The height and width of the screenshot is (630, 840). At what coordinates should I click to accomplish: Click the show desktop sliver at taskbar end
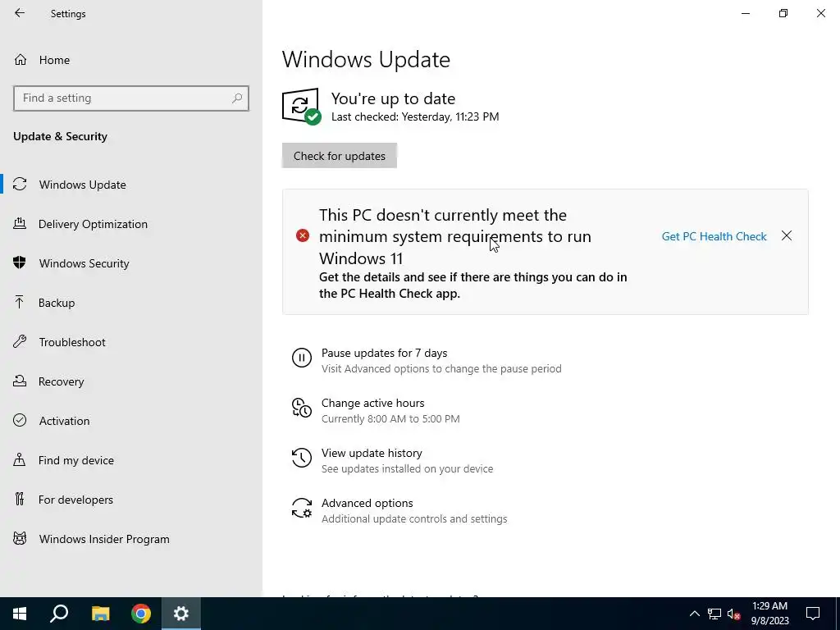point(838,614)
